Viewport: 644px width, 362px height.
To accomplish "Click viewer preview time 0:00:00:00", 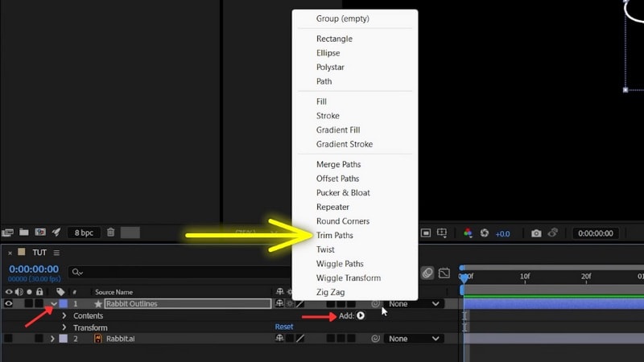I will (x=595, y=233).
